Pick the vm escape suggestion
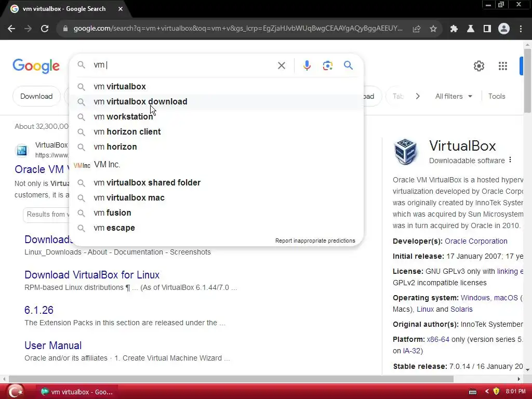The height and width of the screenshot is (399, 532). coord(216,228)
